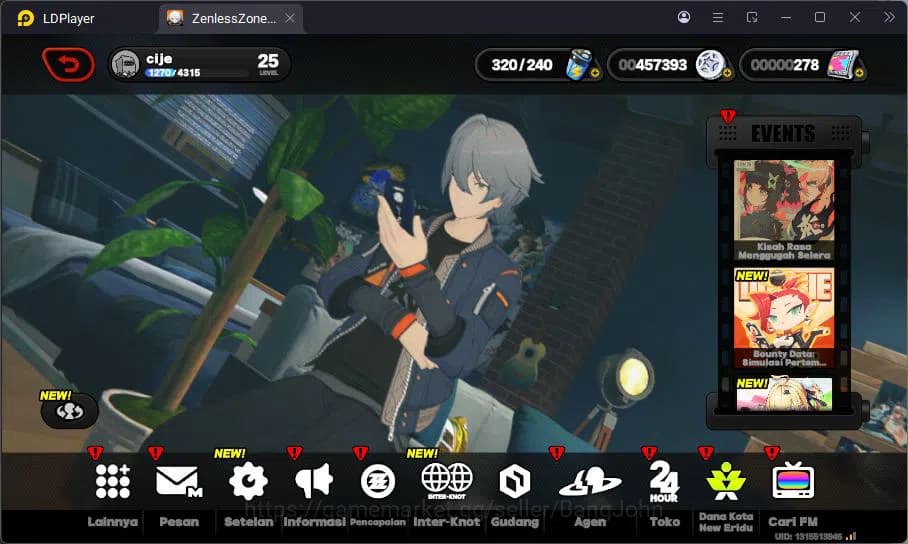Open the Toko 24 Hour shop icon
908x544 pixels.
(x=664, y=481)
